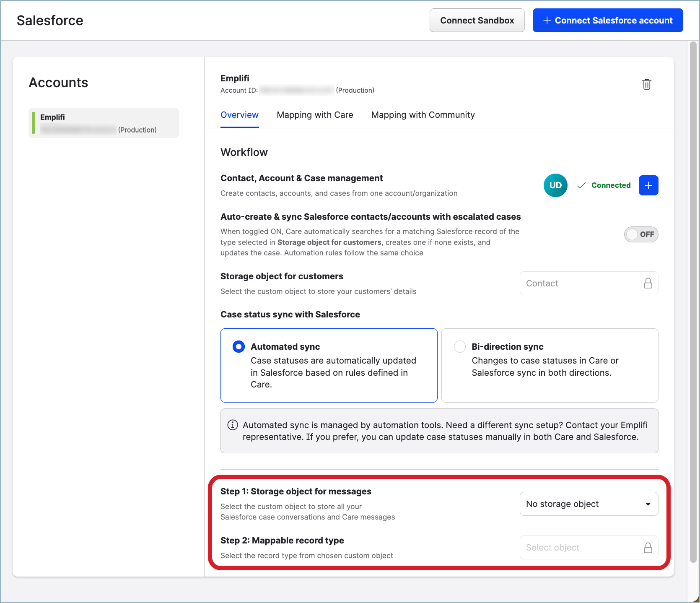700x603 pixels.
Task: Toggle auto-create & sync contacts switch
Action: point(640,234)
